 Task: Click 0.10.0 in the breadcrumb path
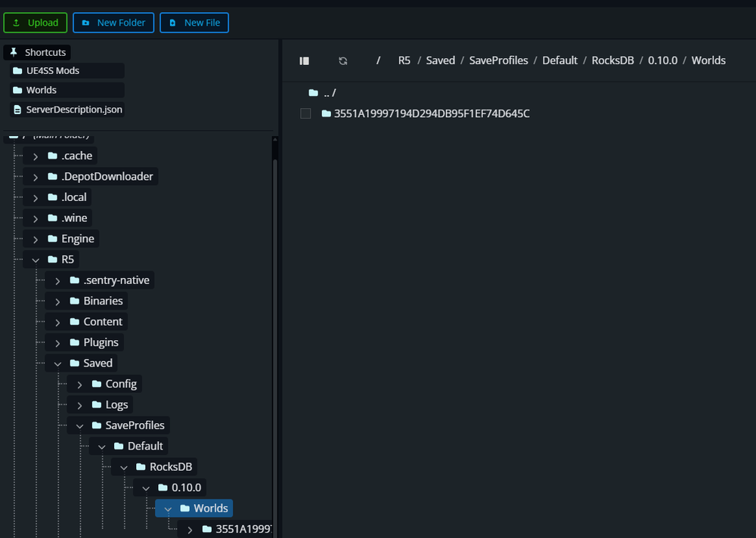pos(662,60)
